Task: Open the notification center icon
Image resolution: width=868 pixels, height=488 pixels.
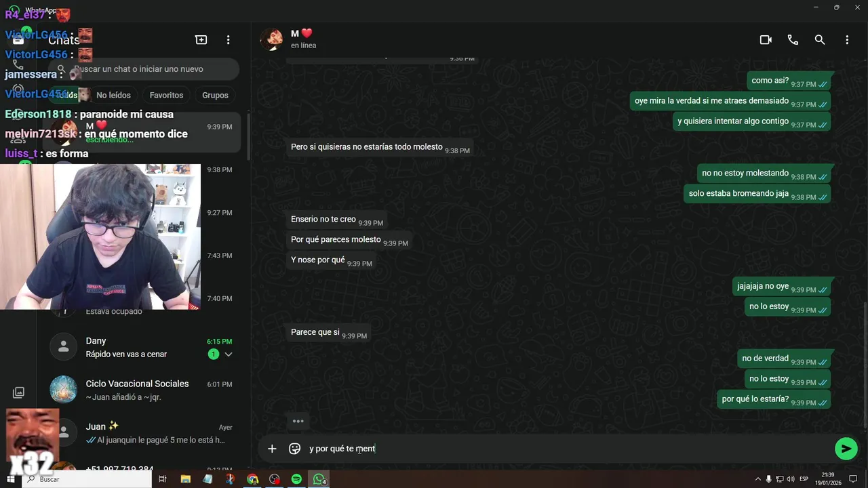Action: [853, 479]
